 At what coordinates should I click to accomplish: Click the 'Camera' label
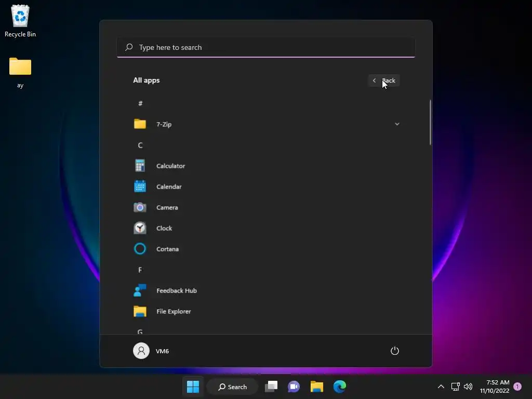[x=167, y=207]
